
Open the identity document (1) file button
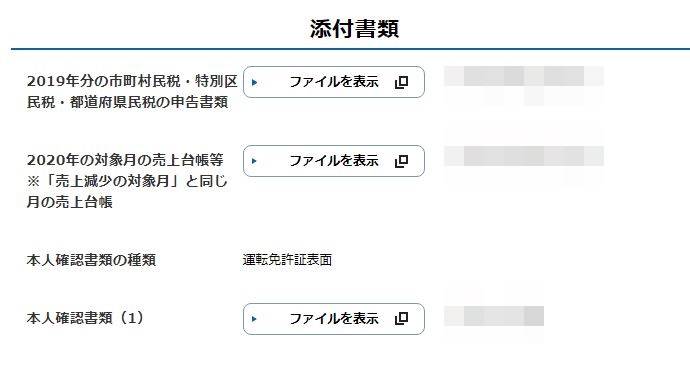(334, 319)
